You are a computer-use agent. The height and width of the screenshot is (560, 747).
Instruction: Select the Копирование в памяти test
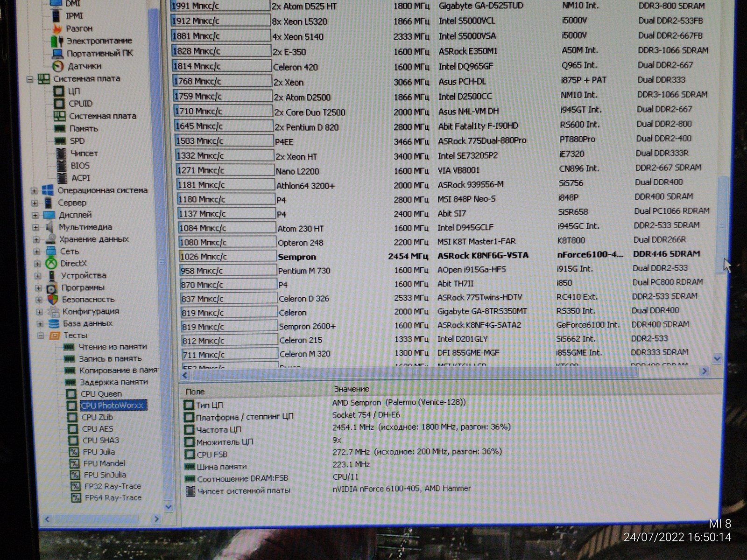[x=119, y=371]
